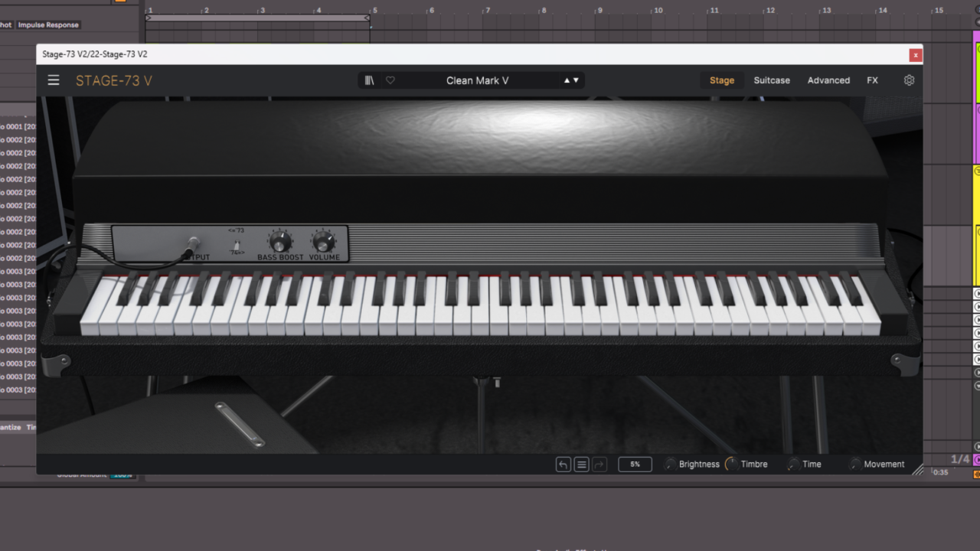
Task: Click the 1/4 grid value in Ableton
Action: pyautogui.click(x=960, y=459)
